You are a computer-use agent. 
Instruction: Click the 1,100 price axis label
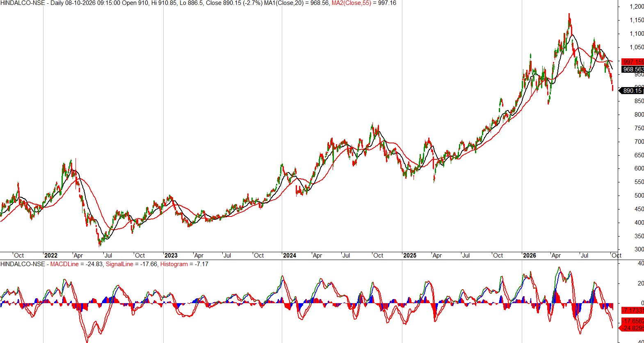pyautogui.click(x=637, y=34)
